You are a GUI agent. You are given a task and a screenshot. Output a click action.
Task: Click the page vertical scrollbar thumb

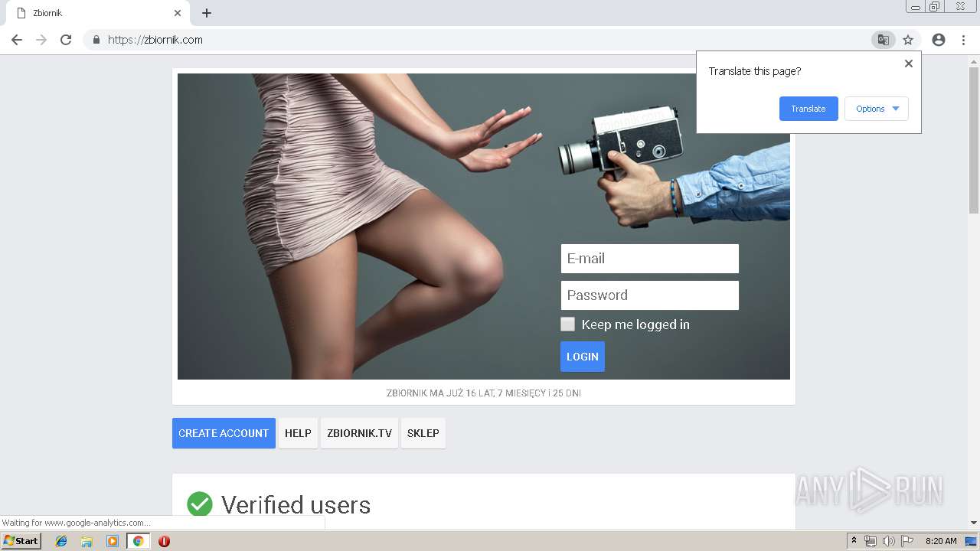[x=974, y=139]
